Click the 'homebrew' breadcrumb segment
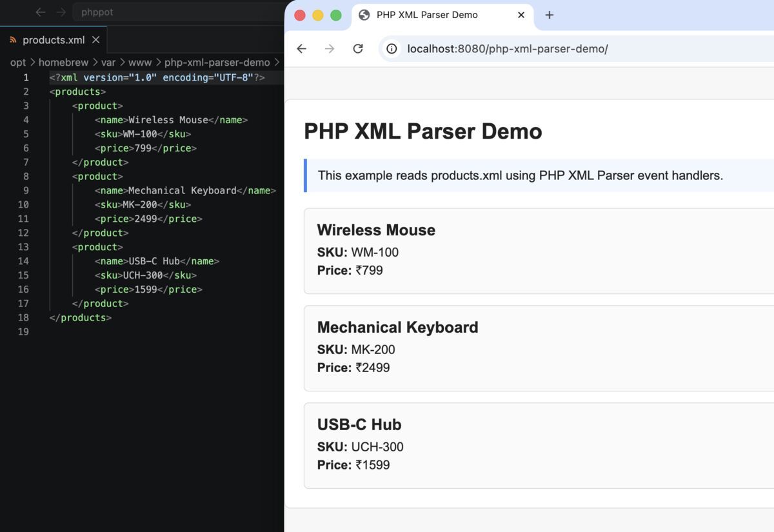 (x=64, y=63)
